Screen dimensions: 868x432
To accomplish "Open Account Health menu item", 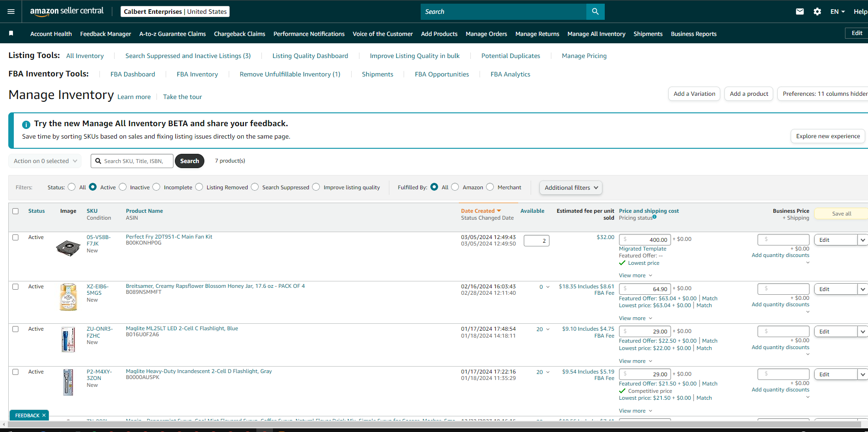I will click(51, 34).
